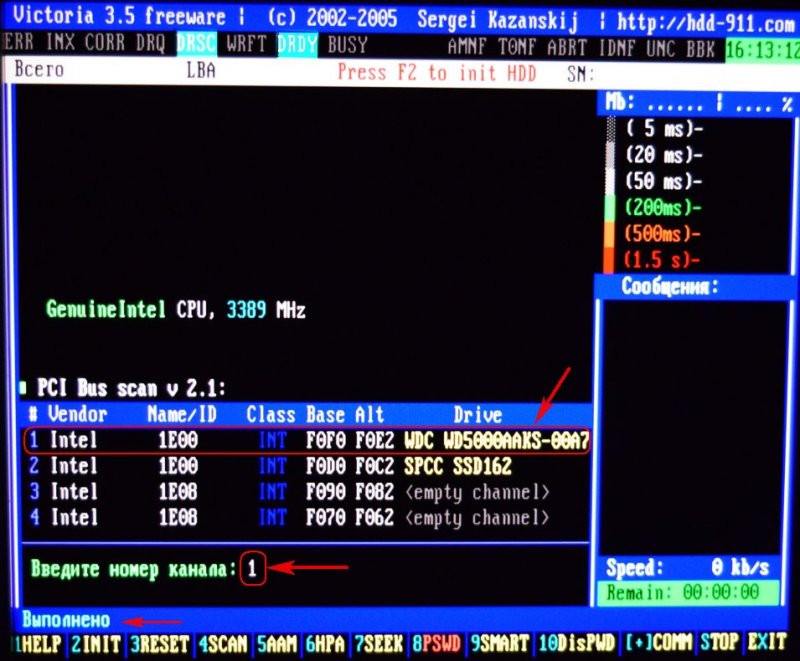This screenshot has height=661, width=800.
Task: Run 7SEEK test
Action: pyautogui.click(x=379, y=644)
